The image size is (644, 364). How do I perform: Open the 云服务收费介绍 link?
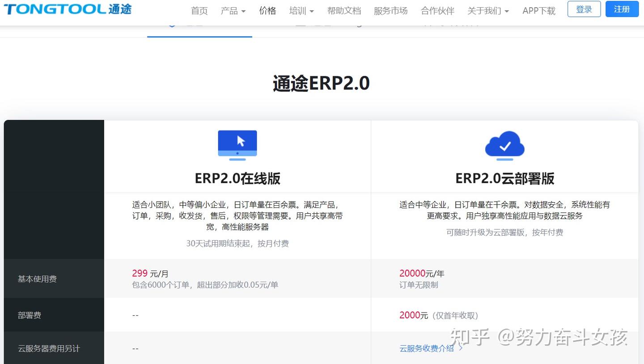pyautogui.click(x=426, y=348)
